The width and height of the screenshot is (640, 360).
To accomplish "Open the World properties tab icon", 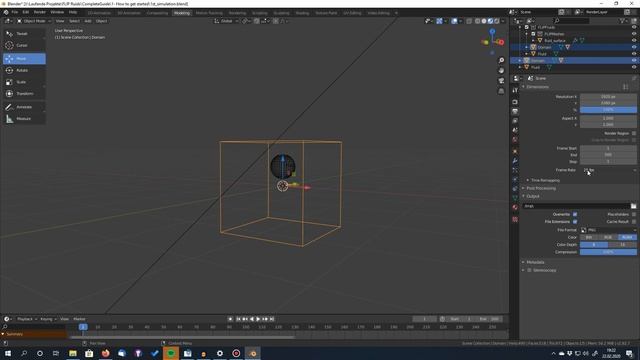I will (515, 140).
